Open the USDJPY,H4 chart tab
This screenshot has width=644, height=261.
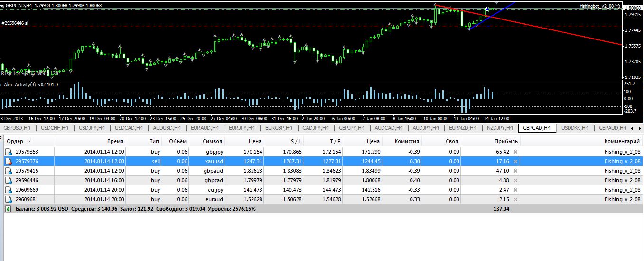pos(92,128)
